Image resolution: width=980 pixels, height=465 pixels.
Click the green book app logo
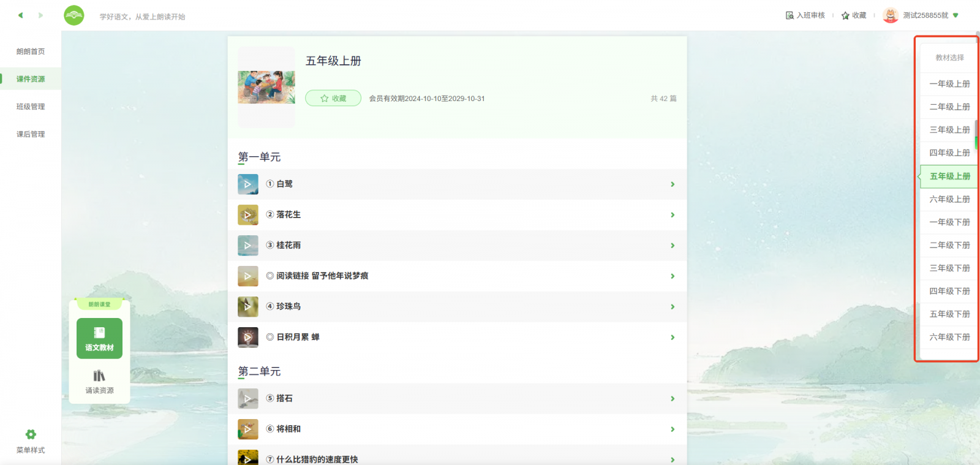click(x=74, y=15)
